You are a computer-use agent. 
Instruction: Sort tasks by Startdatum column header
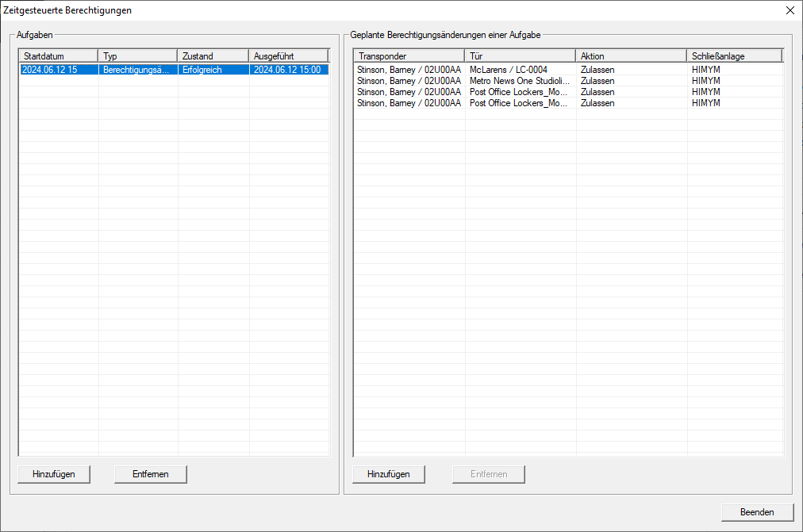click(x=59, y=56)
